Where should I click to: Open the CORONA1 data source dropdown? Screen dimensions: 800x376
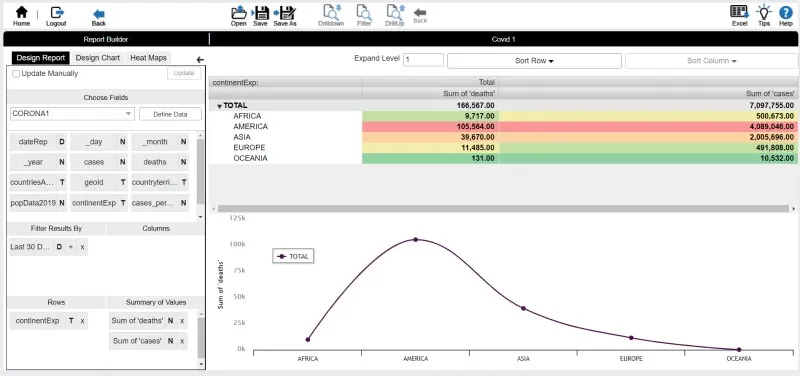(72, 114)
